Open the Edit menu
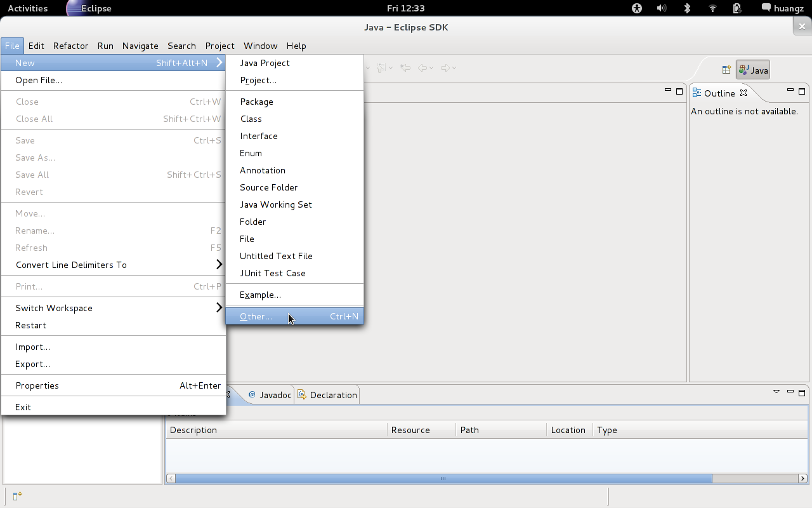Viewport: 812px width, 508px height. click(36, 46)
